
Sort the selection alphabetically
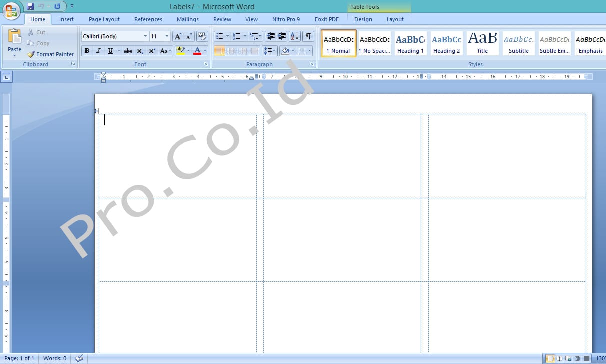294,36
